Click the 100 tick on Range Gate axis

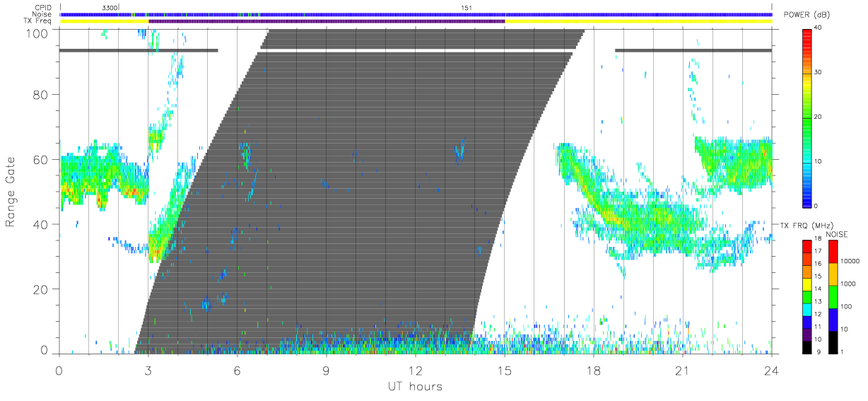pyautogui.click(x=38, y=33)
